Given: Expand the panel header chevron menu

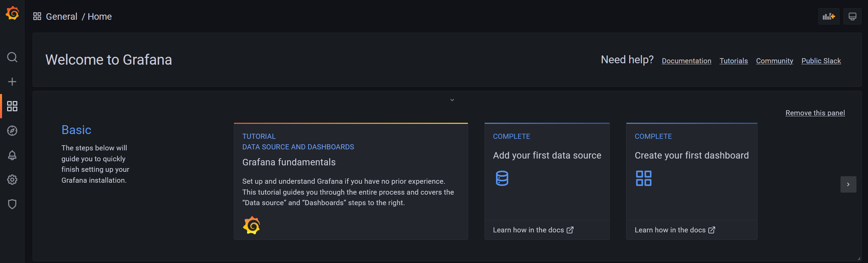Looking at the screenshot, I should pyautogui.click(x=452, y=100).
